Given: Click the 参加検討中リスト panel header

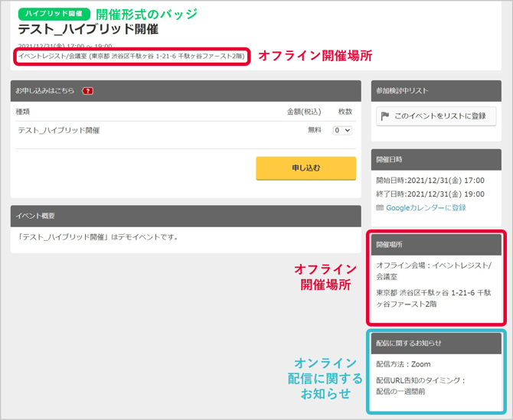Looking at the screenshot, I should pos(402,91).
